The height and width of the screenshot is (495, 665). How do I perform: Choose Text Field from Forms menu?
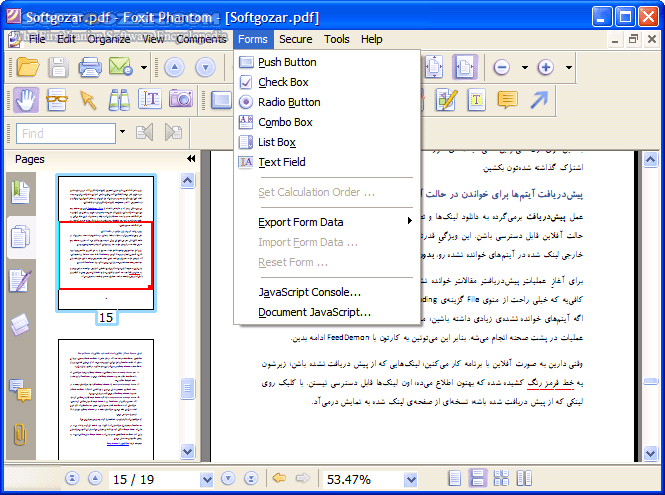327,162
